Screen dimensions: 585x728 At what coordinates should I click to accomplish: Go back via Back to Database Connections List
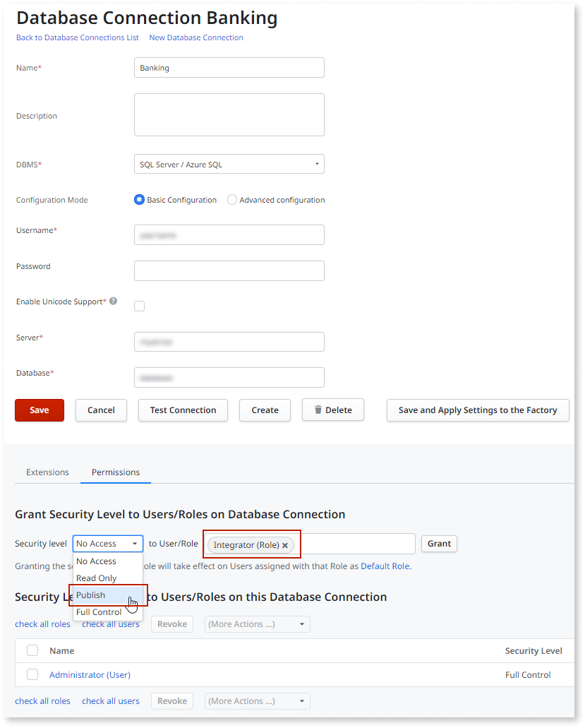coord(78,37)
